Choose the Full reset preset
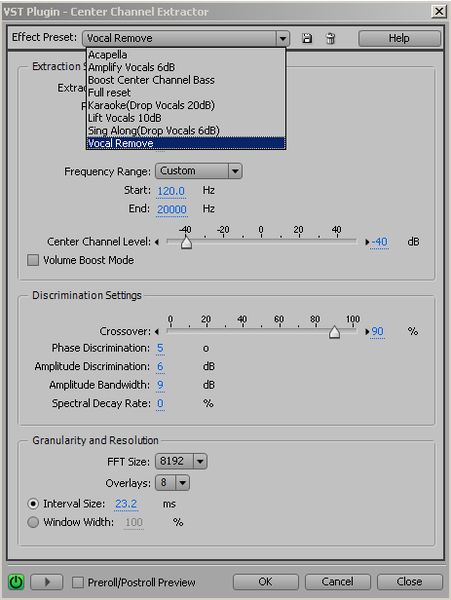451x600 pixels. [186, 93]
